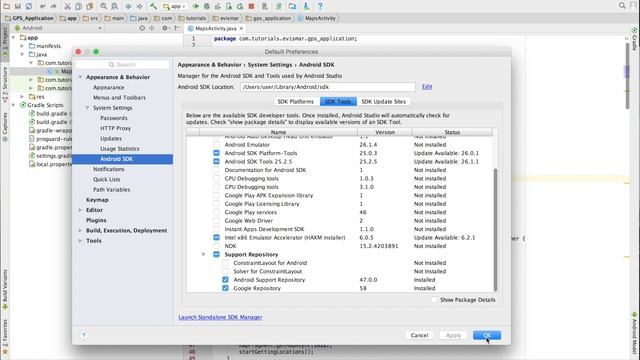Open the AVD Manager toolbar icon
The image size is (640, 360).
(265, 6)
